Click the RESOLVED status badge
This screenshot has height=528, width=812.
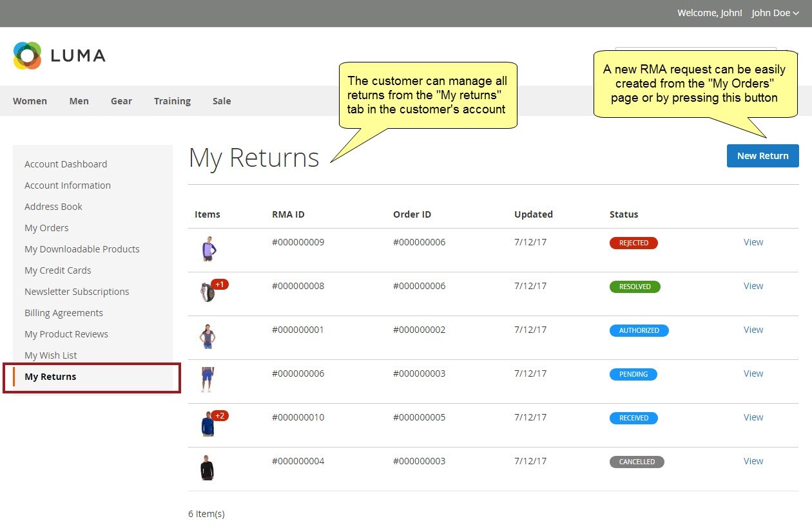635,287
